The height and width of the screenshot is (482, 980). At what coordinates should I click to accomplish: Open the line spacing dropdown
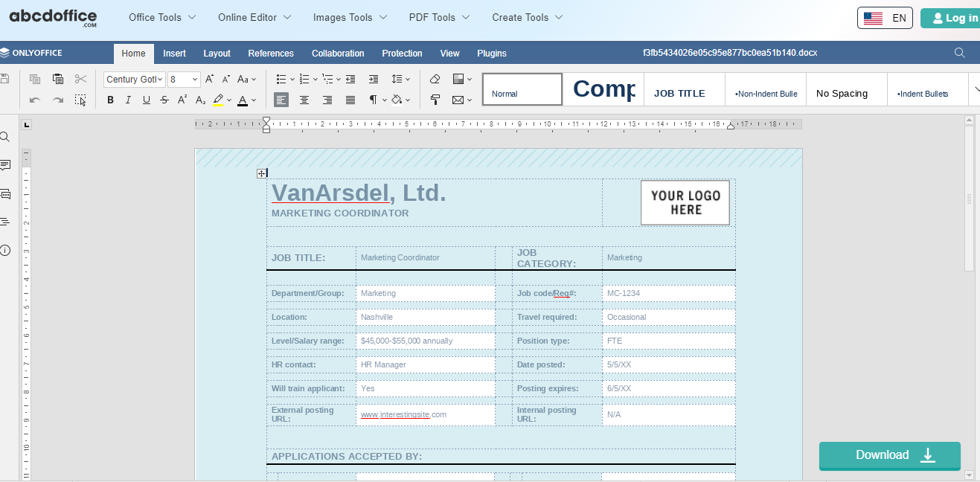point(401,79)
